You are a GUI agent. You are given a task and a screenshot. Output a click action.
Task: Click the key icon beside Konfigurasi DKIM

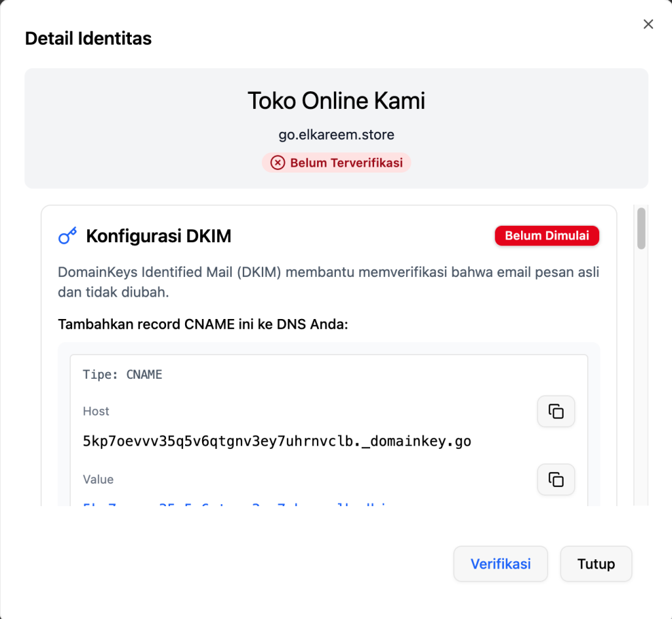tap(68, 236)
